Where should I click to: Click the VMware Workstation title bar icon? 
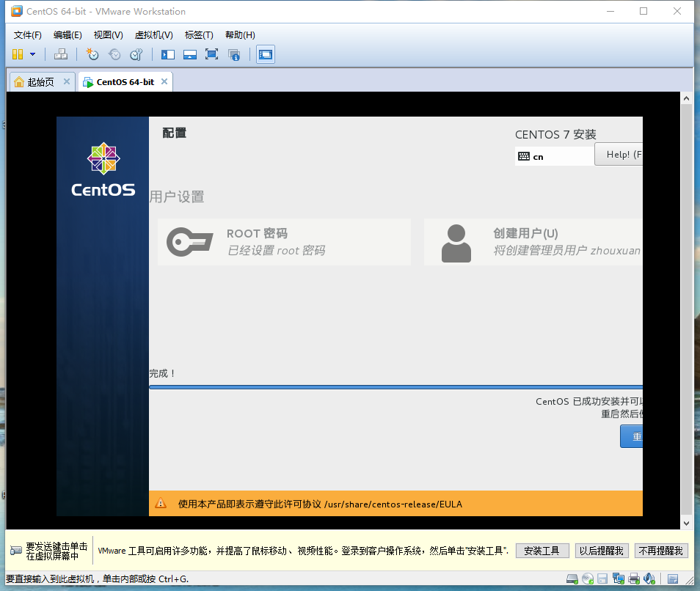tap(17, 11)
